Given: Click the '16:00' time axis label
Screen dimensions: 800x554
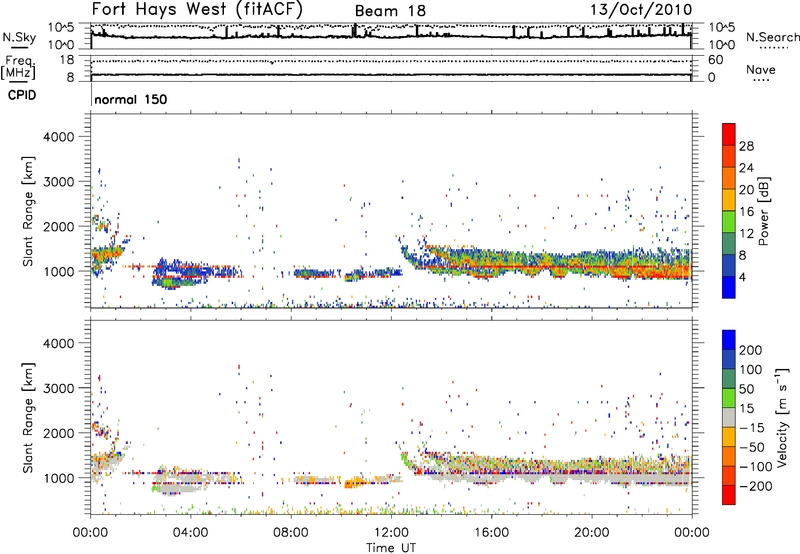Looking at the screenshot, I should pyautogui.click(x=491, y=533).
